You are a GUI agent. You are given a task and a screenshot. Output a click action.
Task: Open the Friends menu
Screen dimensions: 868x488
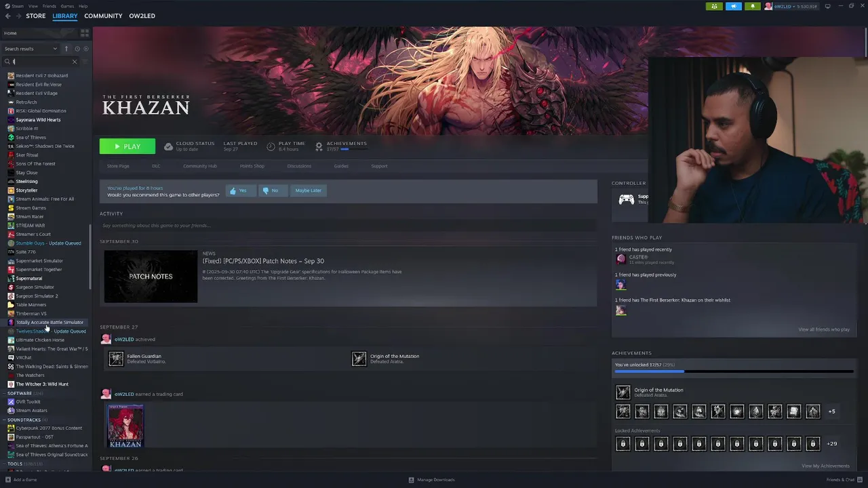tap(50, 6)
